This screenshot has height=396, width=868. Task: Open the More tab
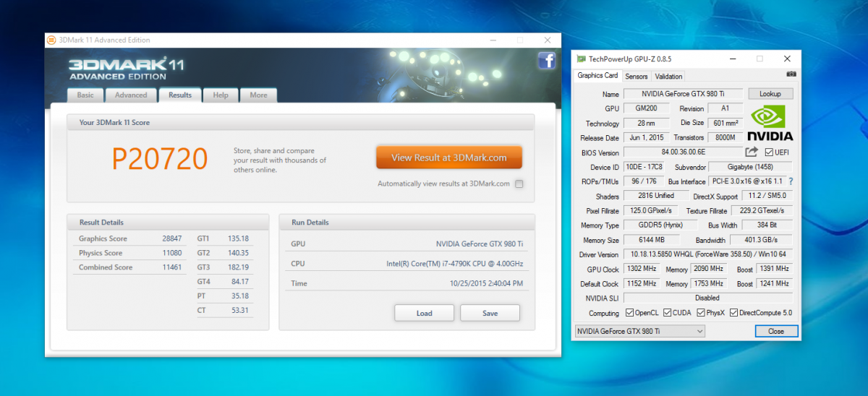(258, 95)
